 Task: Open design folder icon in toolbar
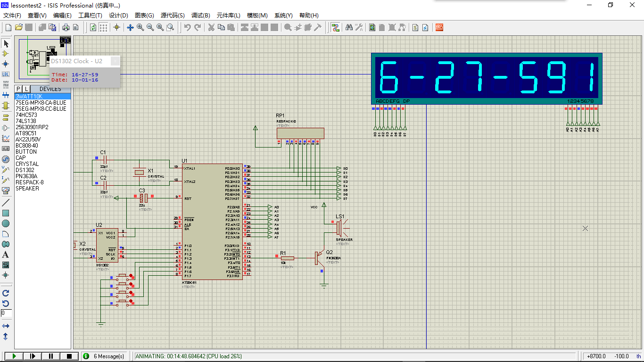[18, 27]
